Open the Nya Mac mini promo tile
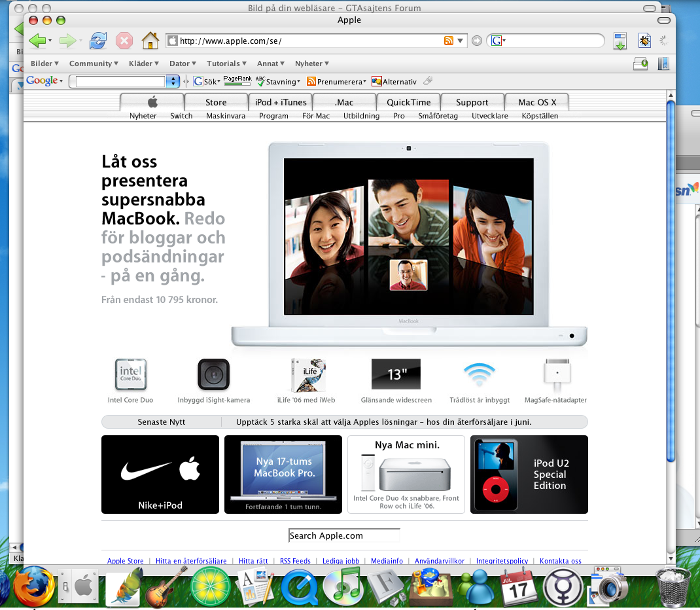Image resolution: width=700 pixels, height=610 pixels. pos(406,475)
